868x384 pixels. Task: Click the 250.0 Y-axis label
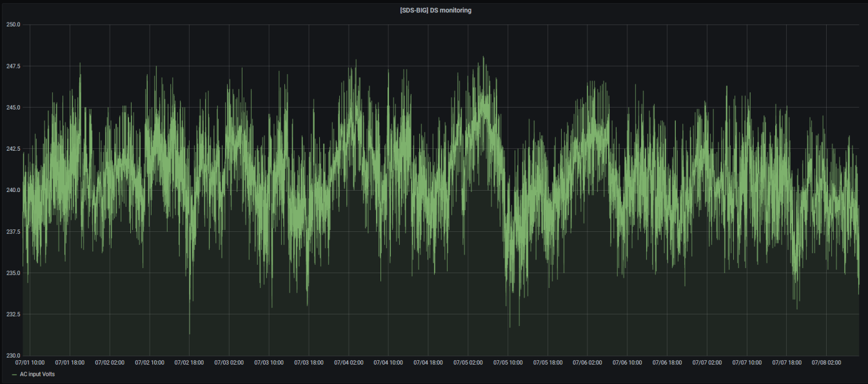pyautogui.click(x=14, y=24)
